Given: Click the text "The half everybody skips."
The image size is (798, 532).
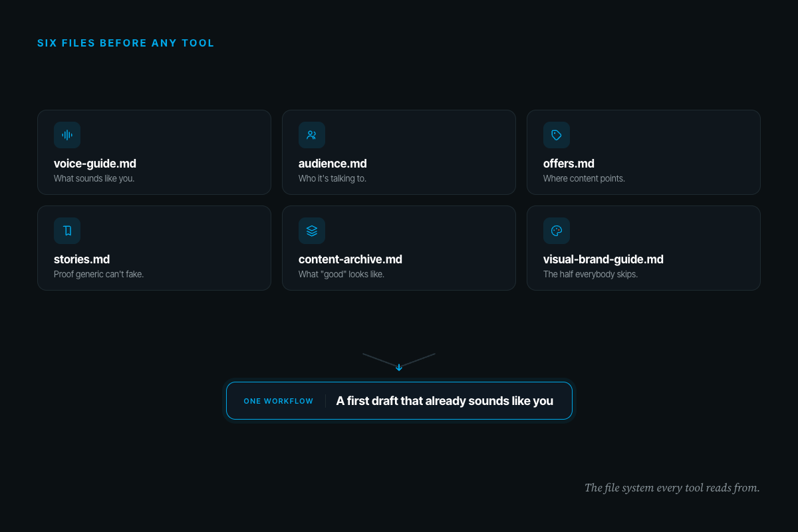Looking at the screenshot, I should [591, 275].
